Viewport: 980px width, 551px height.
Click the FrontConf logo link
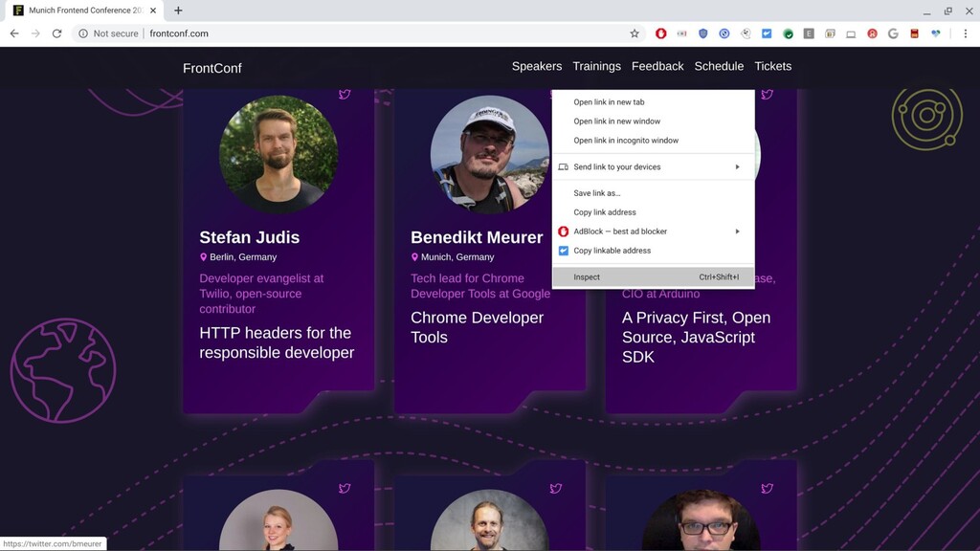[x=212, y=68]
